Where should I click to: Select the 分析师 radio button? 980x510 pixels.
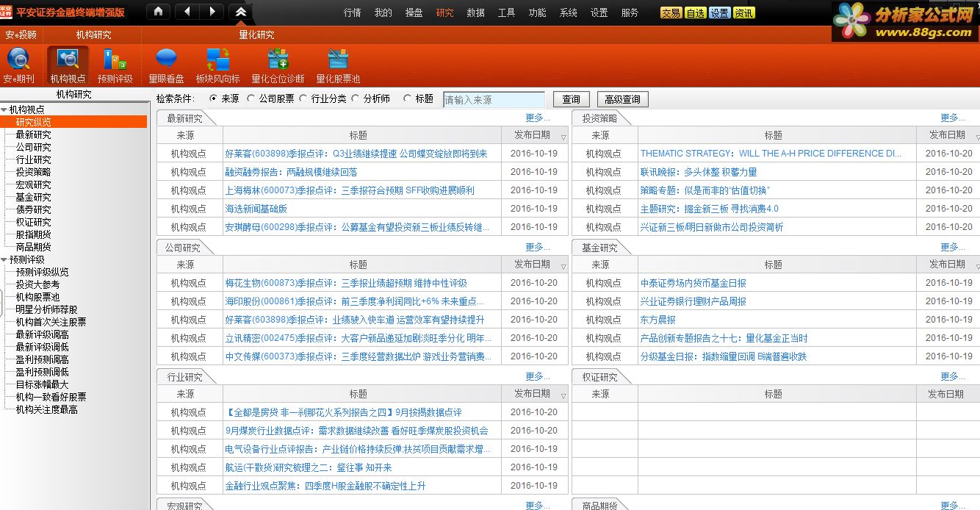click(x=356, y=98)
